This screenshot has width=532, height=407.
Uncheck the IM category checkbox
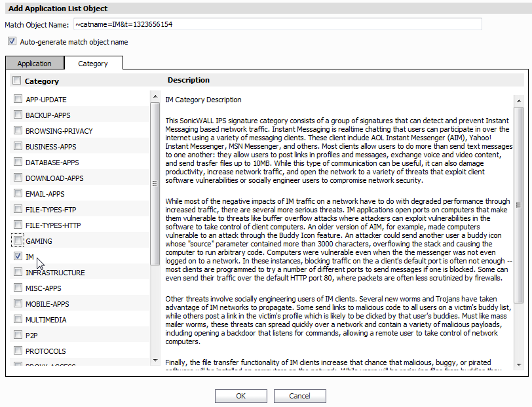(x=18, y=256)
